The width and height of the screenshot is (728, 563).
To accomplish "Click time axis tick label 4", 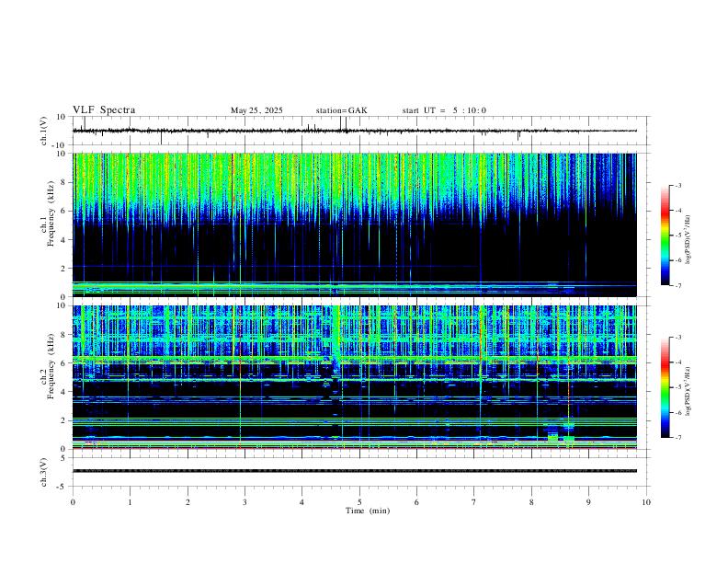I will (x=302, y=502).
